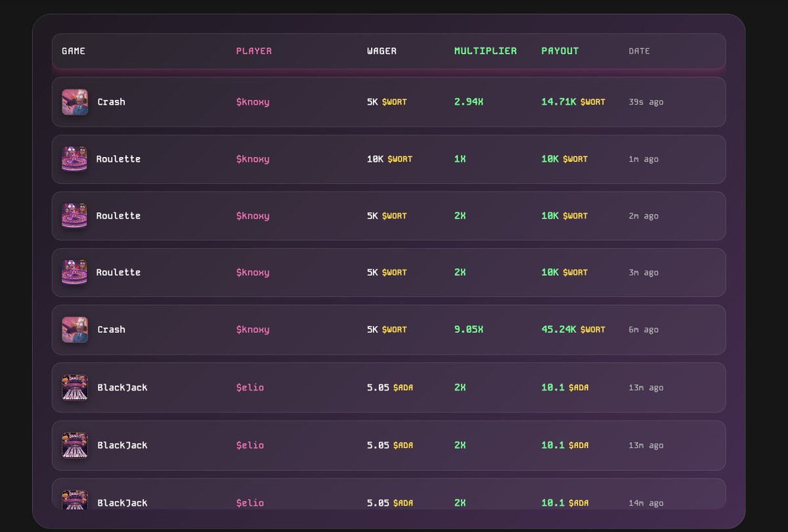The height and width of the screenshot is (532, 788).
Task: Select the Roulette game name in 3m ago row
Action: 118,272
